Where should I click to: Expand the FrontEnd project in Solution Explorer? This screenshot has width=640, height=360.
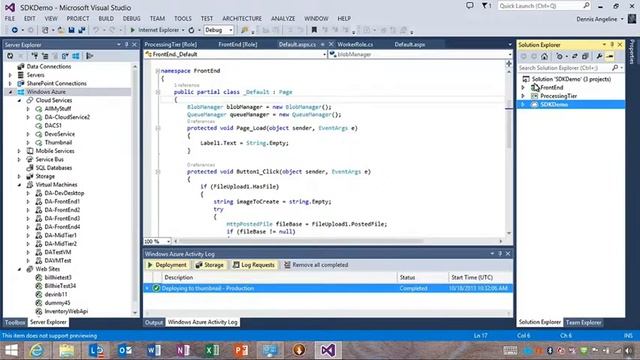(x=523, y=87)
